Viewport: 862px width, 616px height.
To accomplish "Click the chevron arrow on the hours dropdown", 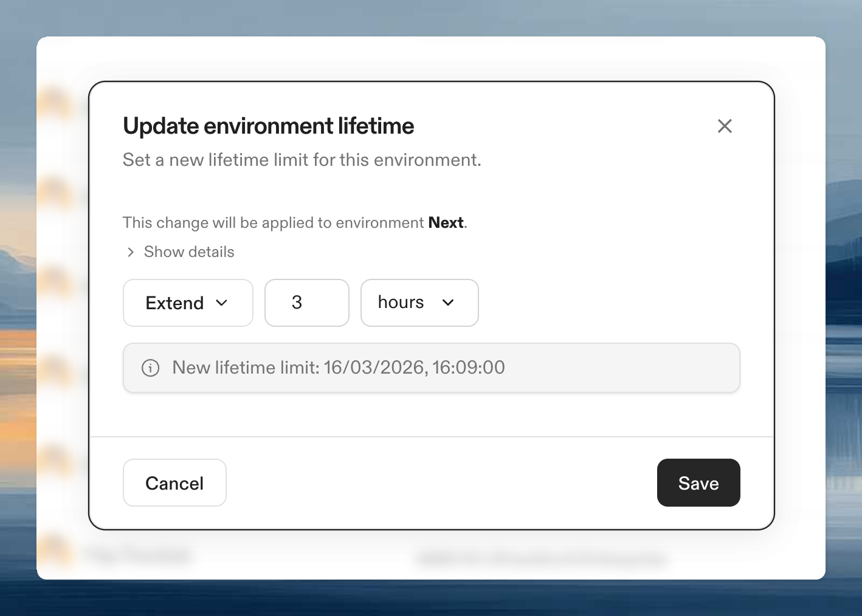I will (449, 303).
